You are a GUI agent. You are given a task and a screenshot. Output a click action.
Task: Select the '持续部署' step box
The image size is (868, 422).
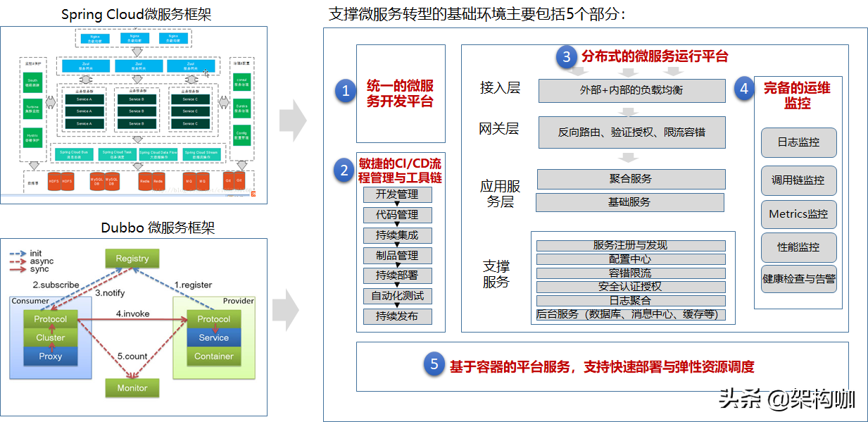(x=397, y=275)
